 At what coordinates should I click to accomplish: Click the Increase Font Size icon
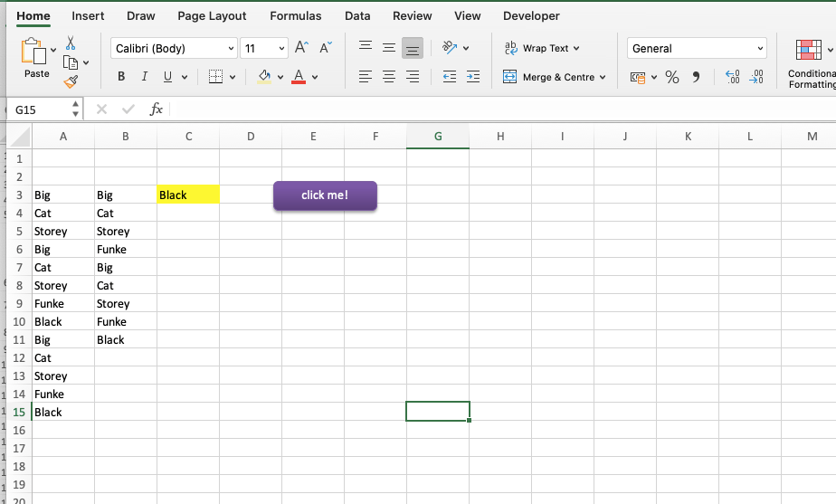click(x=301, y=47)
